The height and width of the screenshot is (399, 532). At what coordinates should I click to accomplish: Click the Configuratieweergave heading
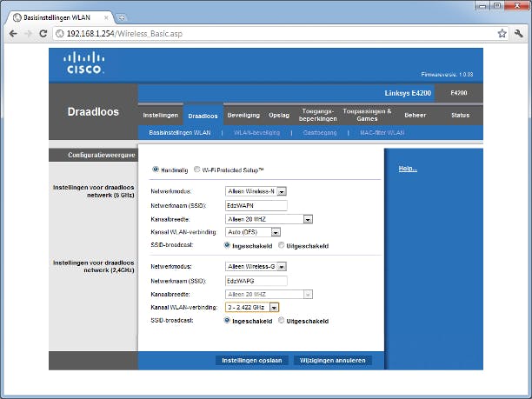pyautogui.click(x=102, y=155)
